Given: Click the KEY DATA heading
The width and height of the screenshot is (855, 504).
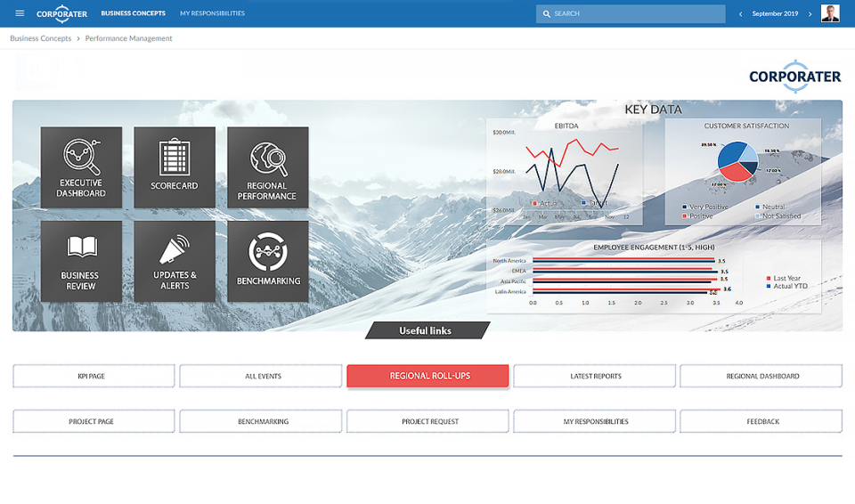Looking at the screenshot, I should tap(653, 110).
